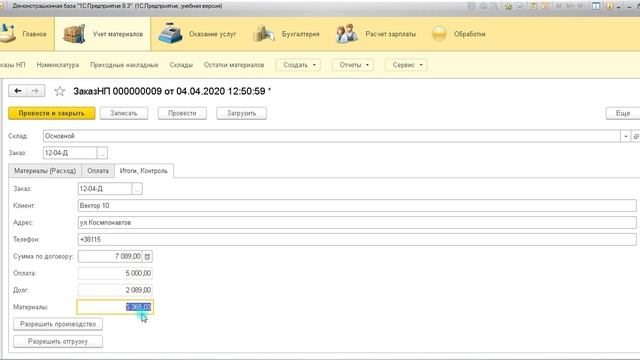Click Сумма по договору value 7 089,00
The image size is (640, 360).
pyautogui.click(x=110, y=256)
